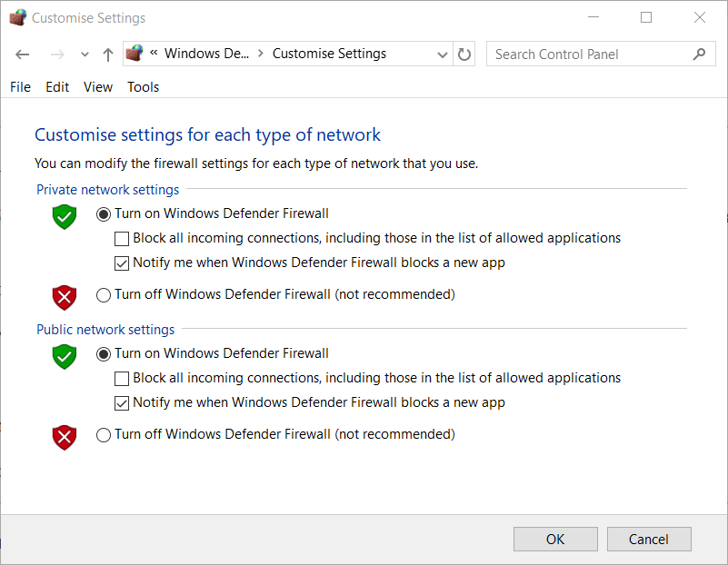Navigate to Windows Defender via the breadcrumb
The image size is (728, 565).
207,54
